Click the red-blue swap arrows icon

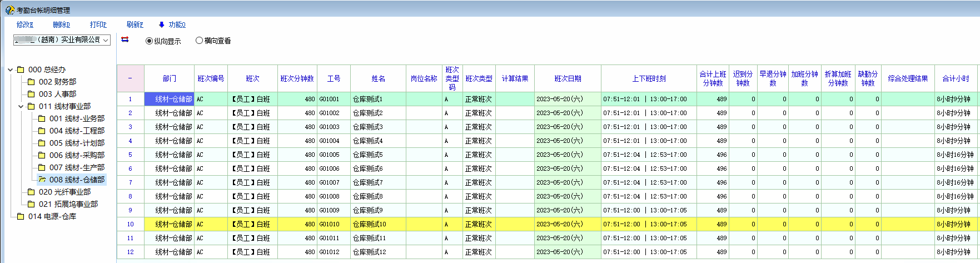125,39
